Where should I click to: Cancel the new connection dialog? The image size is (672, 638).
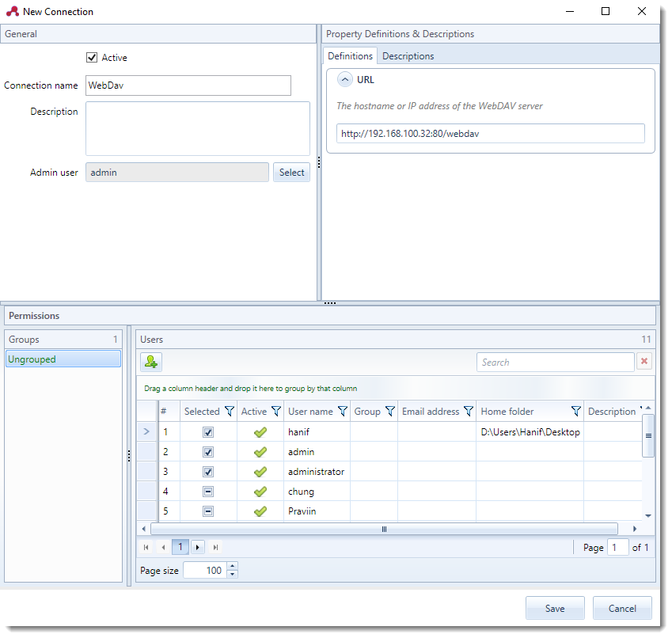tap(622, 609)
